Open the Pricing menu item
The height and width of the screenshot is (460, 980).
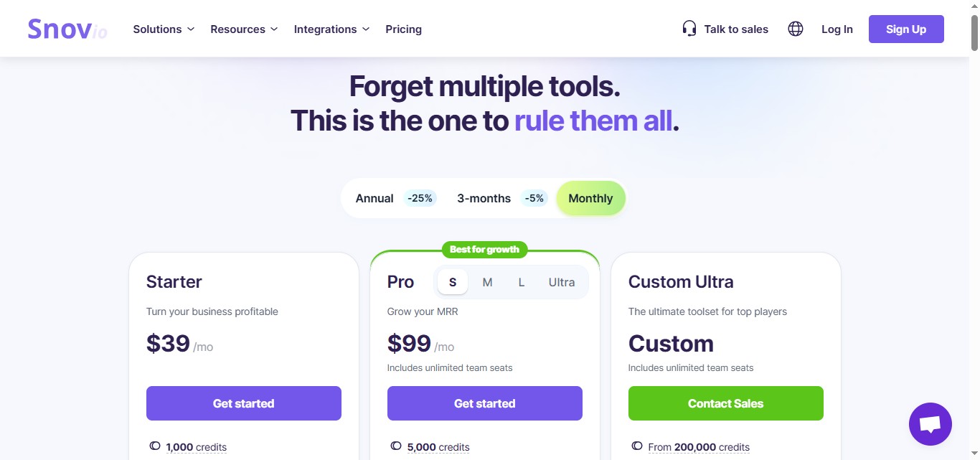coord(403,29)
